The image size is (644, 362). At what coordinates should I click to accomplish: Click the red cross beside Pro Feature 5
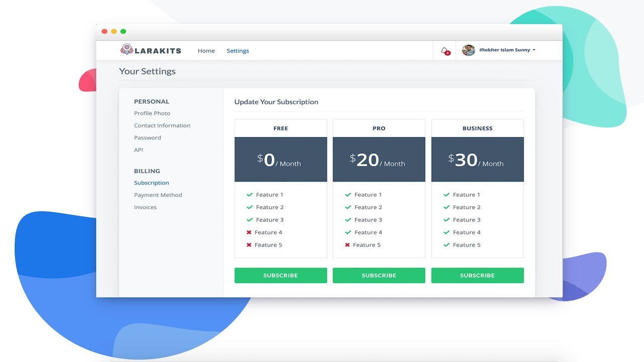click(347, 245)
